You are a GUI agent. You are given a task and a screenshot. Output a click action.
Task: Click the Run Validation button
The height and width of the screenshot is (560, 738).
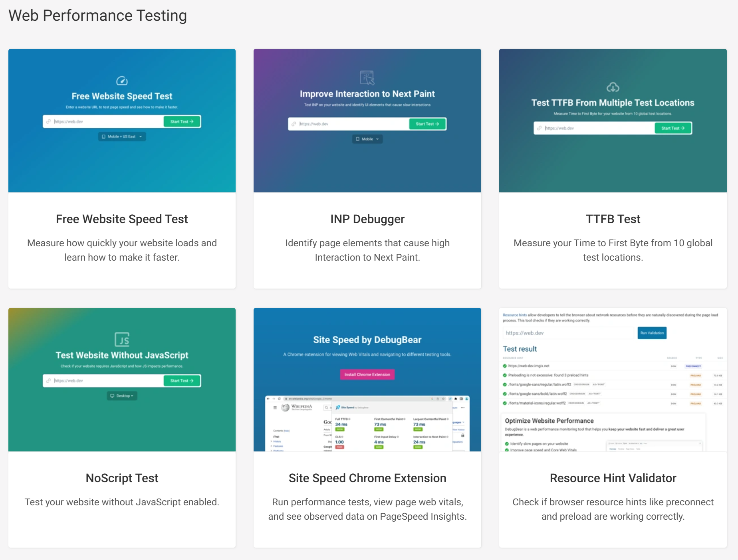[x=652, y=333]
